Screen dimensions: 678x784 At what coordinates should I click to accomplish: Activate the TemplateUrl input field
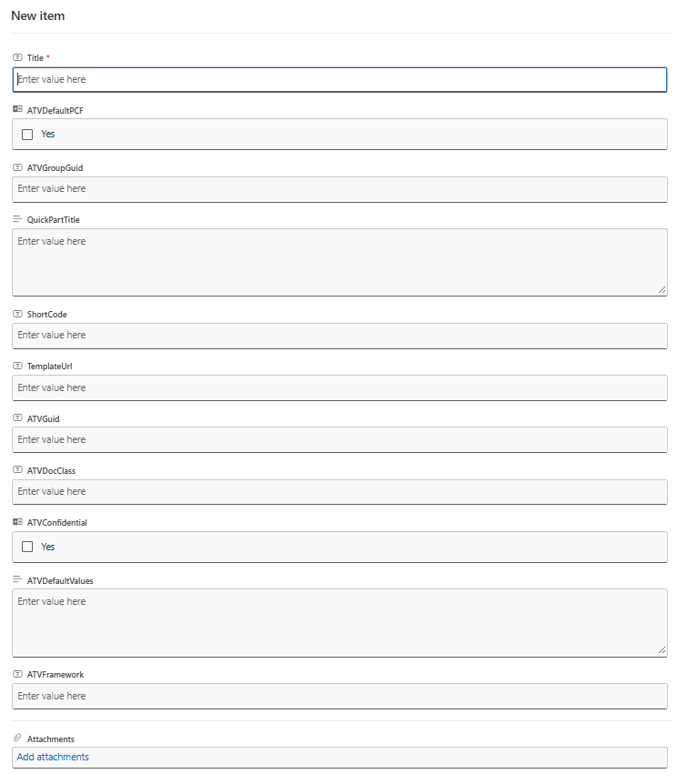[339, 387]
